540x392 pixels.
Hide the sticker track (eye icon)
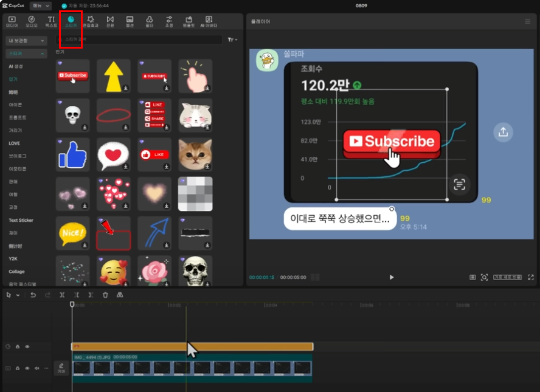coord(27,346)
